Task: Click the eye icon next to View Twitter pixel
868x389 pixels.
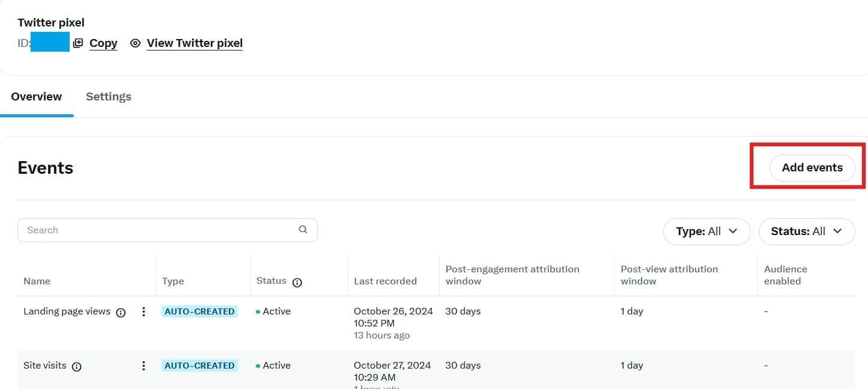Action: [135, 43]
